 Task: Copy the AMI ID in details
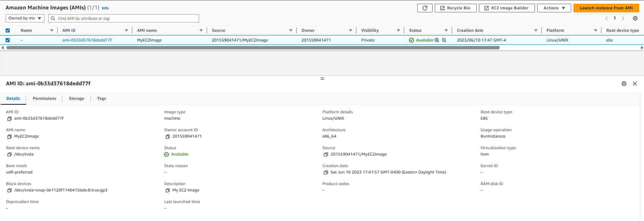click(9, 119)
